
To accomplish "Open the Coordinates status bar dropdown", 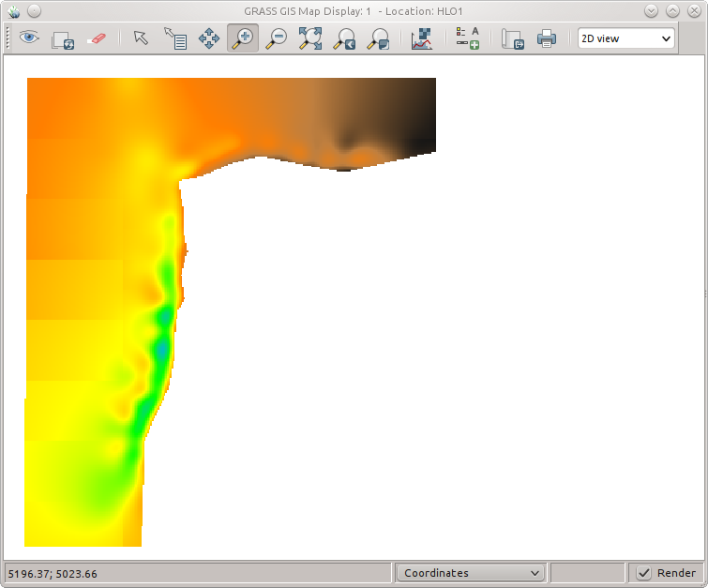I will coord(471,573).
